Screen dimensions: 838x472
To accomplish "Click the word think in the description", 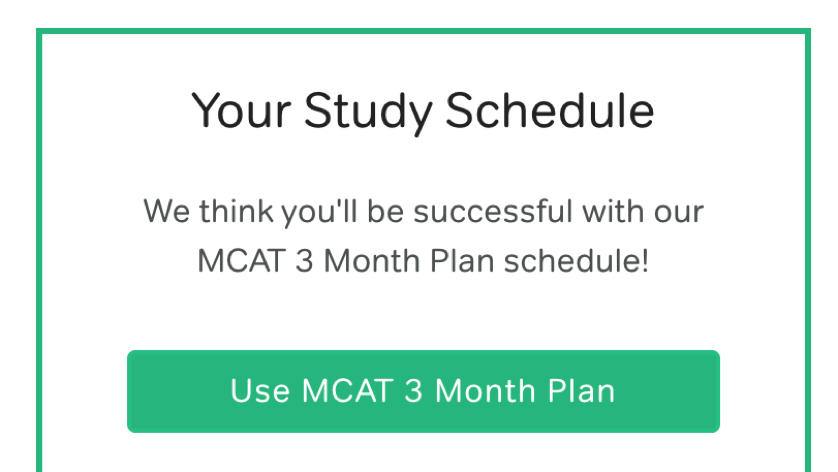I will pos(236,210).
